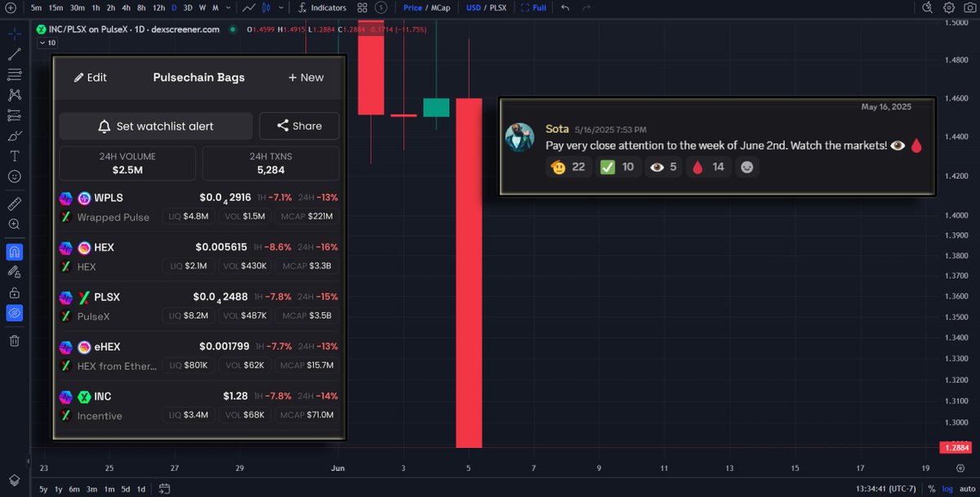980x497 pixels.
Task: Create a New watchlist
Action: pyautogui.click(x=306, y=78)
